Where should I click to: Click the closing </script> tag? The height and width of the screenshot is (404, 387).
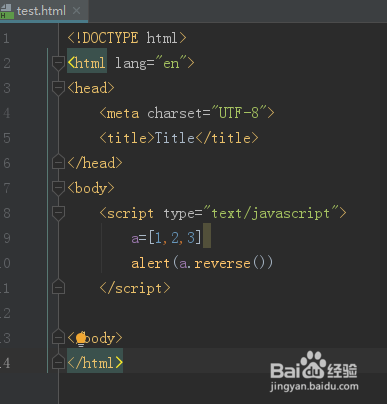tap(135, 288)
